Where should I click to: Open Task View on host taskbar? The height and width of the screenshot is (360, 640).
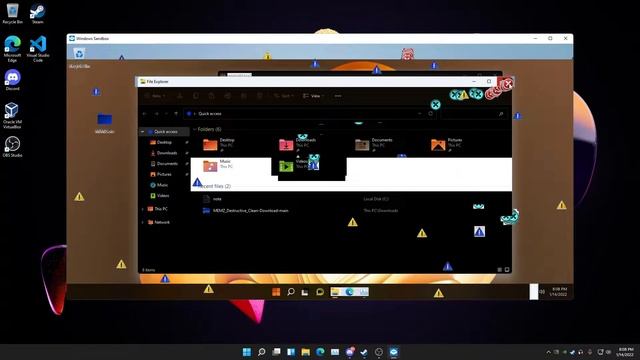[x=276, y=352]
